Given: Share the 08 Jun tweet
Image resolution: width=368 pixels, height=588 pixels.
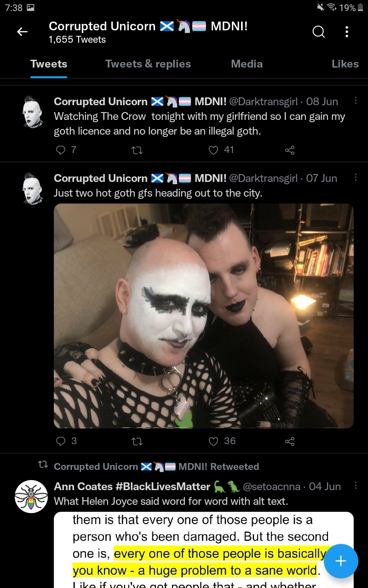Looking at the screenshot, I should click(290, 150).
